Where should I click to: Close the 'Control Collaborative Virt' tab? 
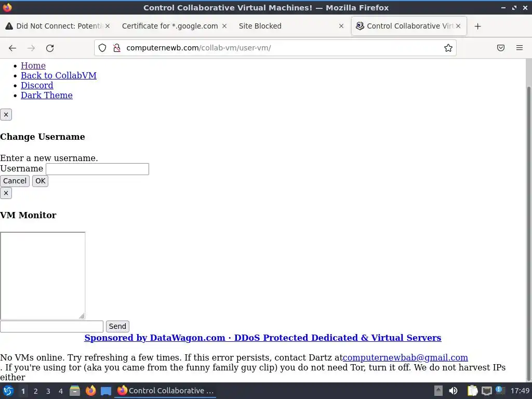(458, 26)
